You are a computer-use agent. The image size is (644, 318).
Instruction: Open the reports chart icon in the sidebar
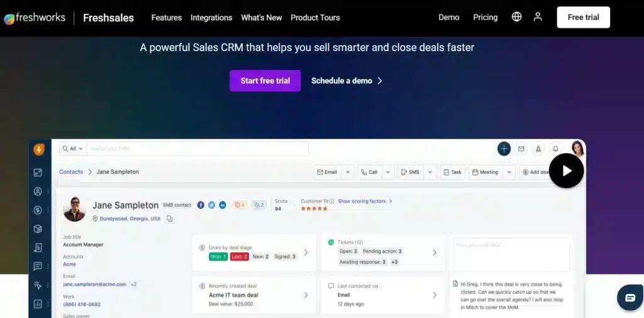coord(38,304)
